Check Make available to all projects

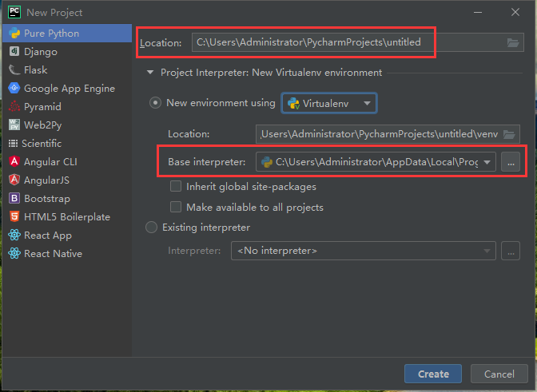click(176, 208)
